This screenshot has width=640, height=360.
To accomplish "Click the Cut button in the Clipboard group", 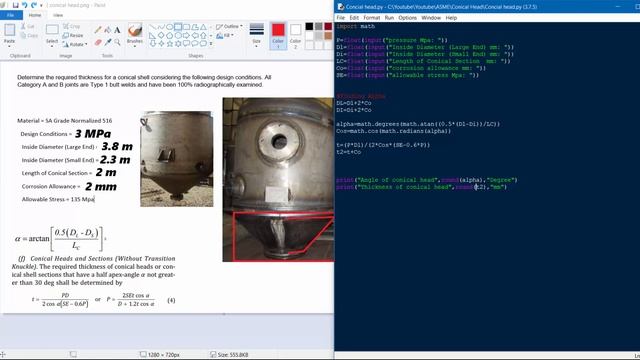I will [27, 26].
